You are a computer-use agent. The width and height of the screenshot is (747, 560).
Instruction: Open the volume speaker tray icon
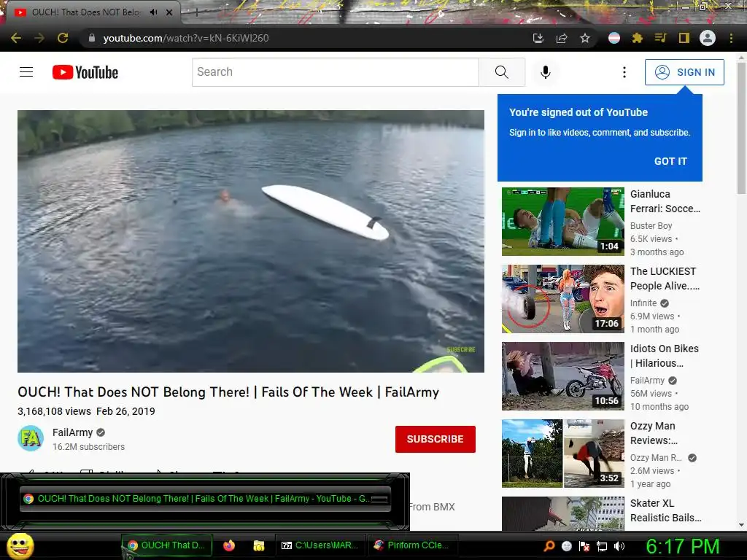(619, 546)
